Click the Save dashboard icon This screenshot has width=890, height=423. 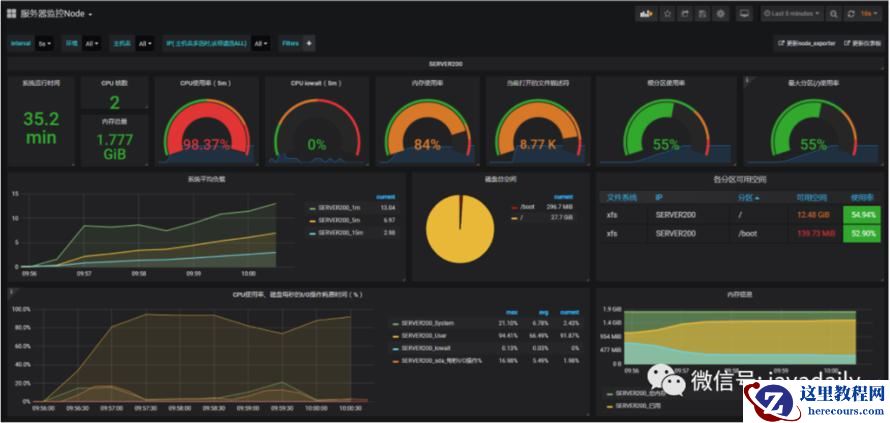tap(703, 14)
